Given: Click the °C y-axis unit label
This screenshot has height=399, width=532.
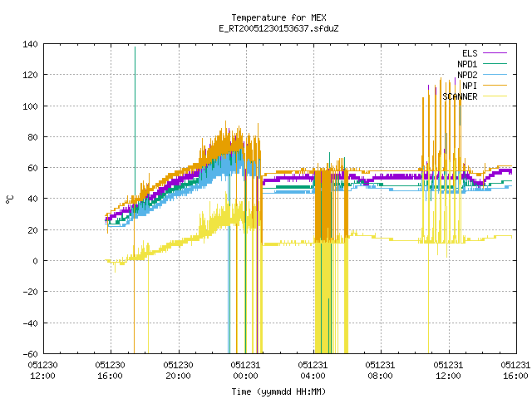Looking at the screenshot, I should tap(10, 199).
